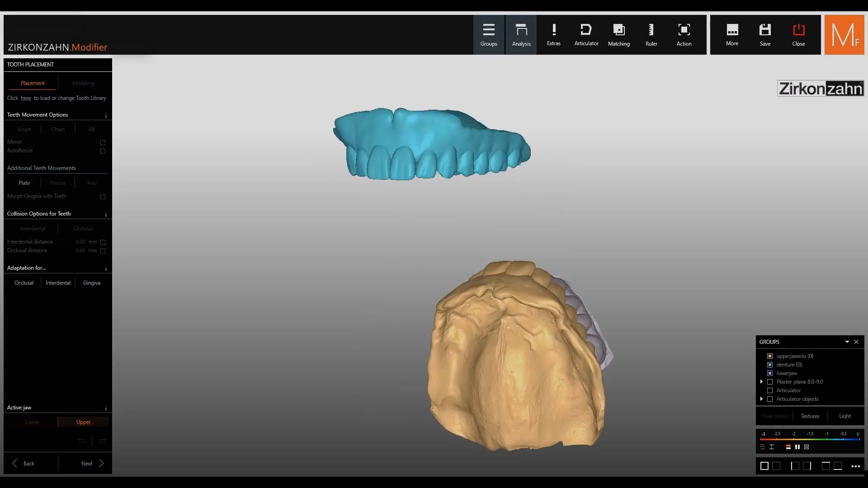Open the Extras menu icon
The height and width of the screenshot is (488, 868).
point(554,35)
